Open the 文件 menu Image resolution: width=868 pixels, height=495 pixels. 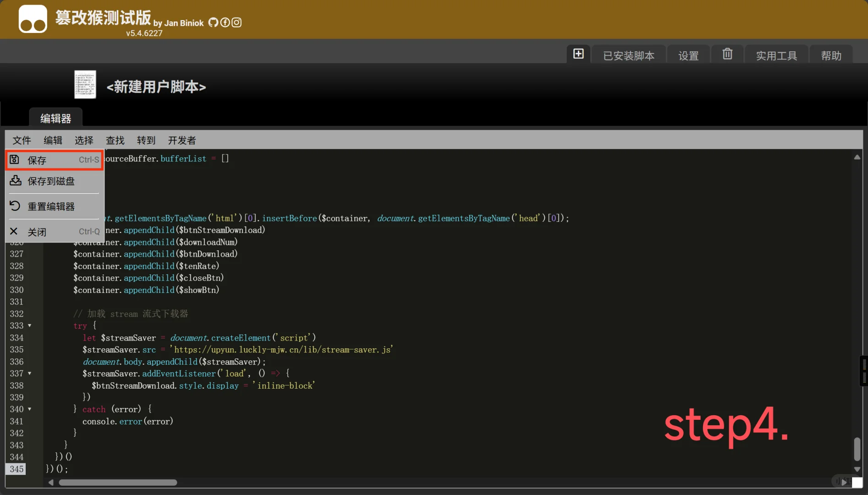click(x=22, y=140)
